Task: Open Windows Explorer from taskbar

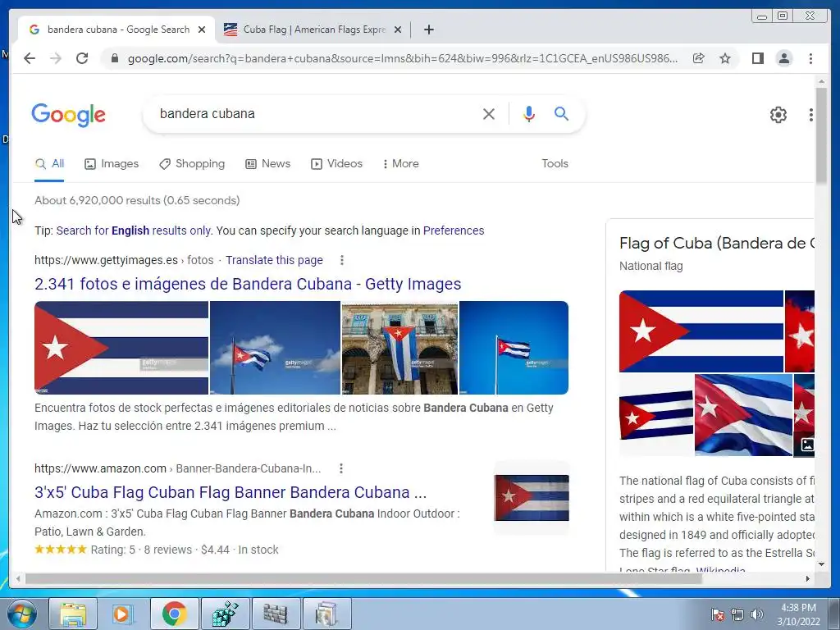Action: pos(73,614)
